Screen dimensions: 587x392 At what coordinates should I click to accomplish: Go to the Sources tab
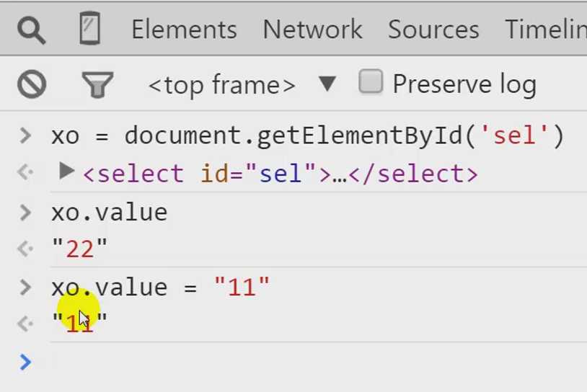tap(433, 30)
